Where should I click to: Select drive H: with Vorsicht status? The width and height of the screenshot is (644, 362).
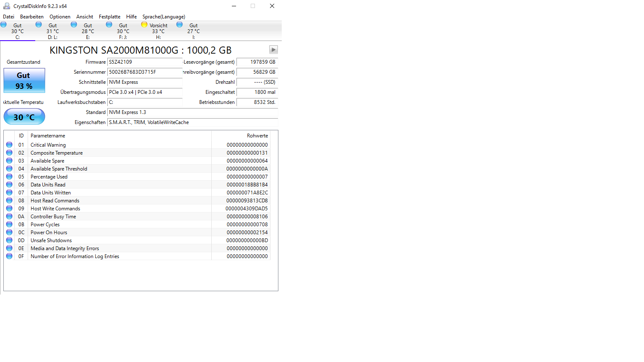[158, 31]
